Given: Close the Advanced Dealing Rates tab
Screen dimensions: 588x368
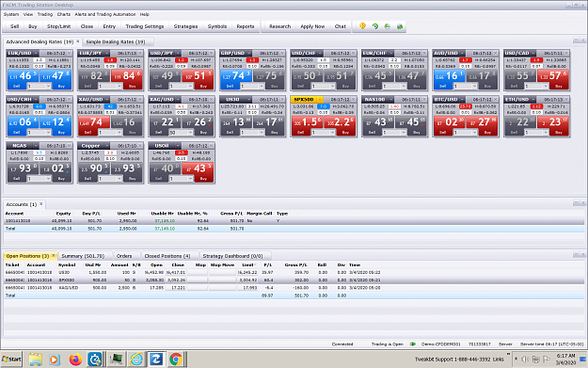Looking at the screenshot, I should coord(78,41).
